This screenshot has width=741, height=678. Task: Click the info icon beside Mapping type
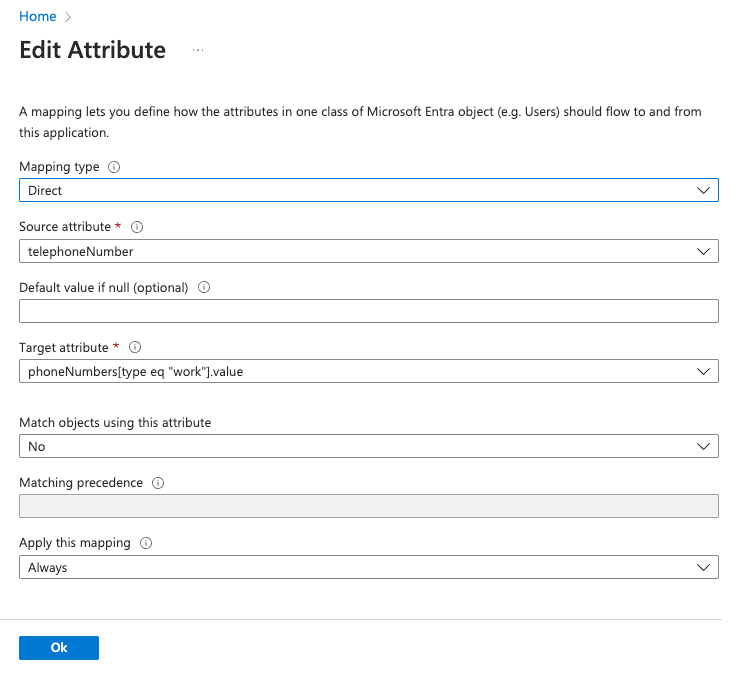113,167
